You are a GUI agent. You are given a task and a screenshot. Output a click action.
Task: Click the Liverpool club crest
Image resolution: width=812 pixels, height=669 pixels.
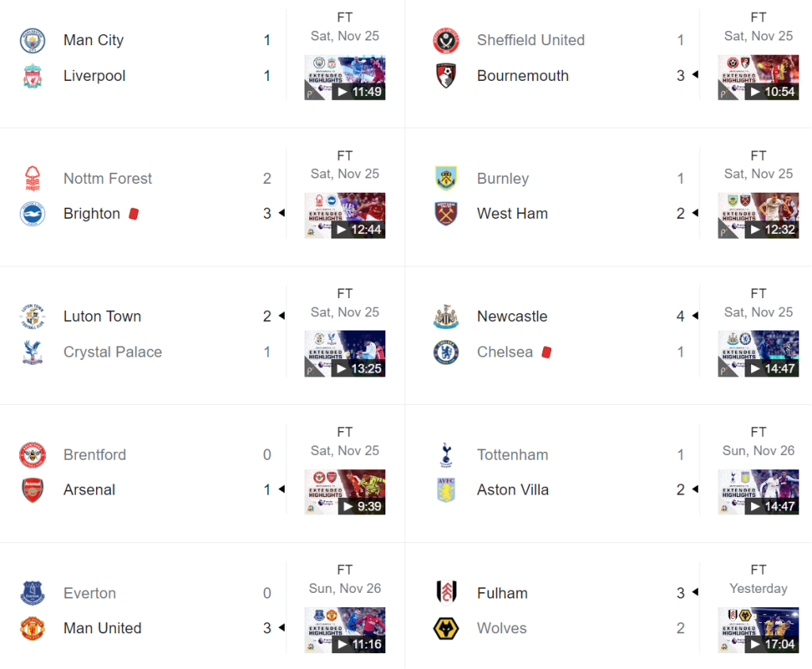pyautogui.click(x=33, y=76)
